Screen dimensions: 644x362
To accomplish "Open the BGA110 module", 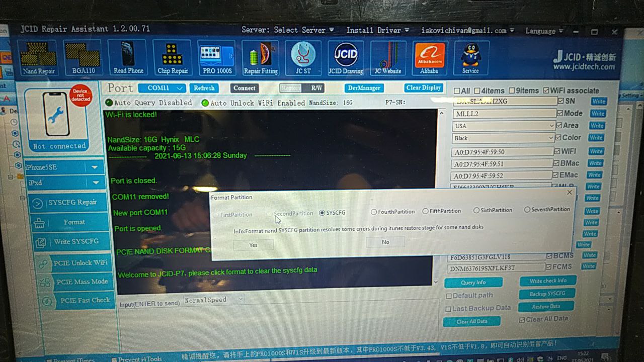I will point(83,58).
